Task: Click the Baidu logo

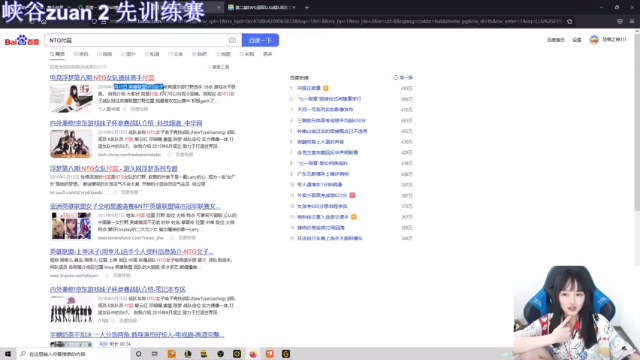Action: click(x=22, y=40)
